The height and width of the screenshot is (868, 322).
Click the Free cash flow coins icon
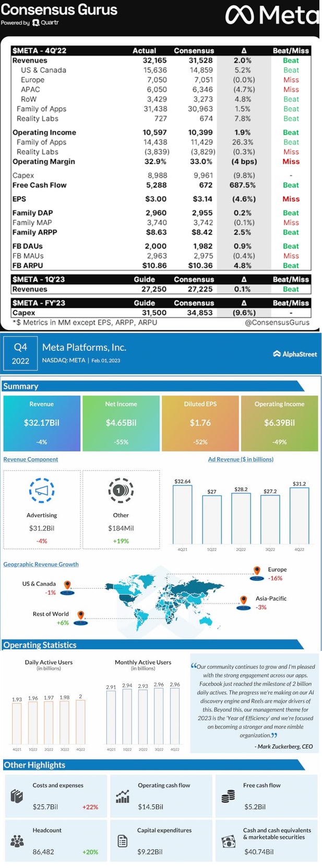click(x=228, y=796)
